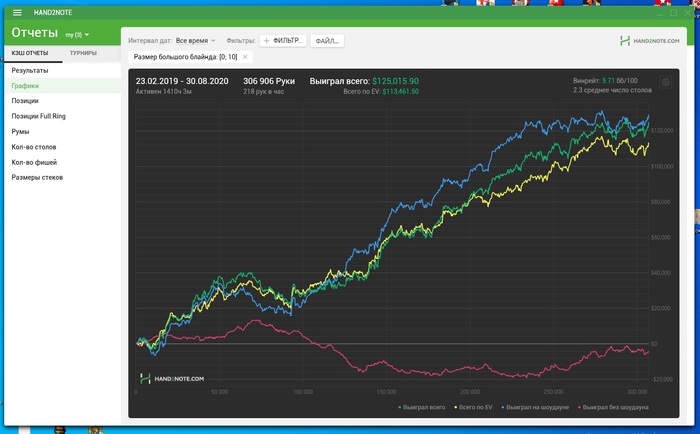The image size is (700, 434).
Task: Click the ФИЛЬТР button
Action: [283, 41]
